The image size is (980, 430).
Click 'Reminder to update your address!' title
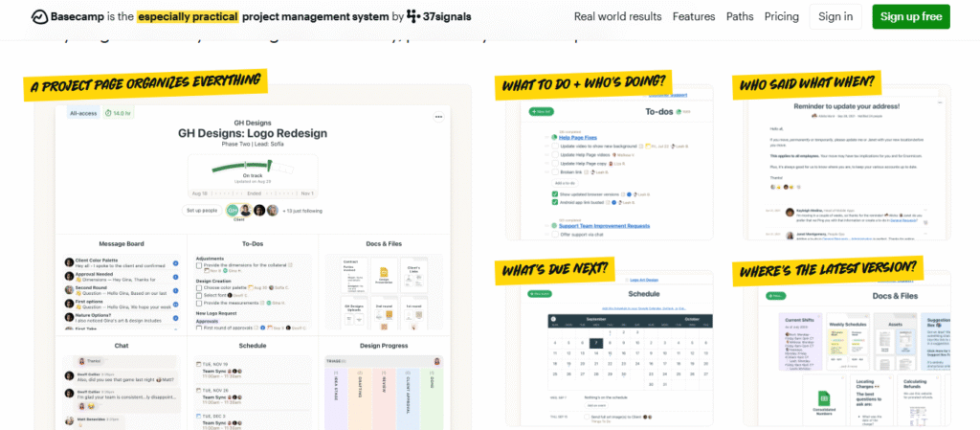tap(847, 106)
